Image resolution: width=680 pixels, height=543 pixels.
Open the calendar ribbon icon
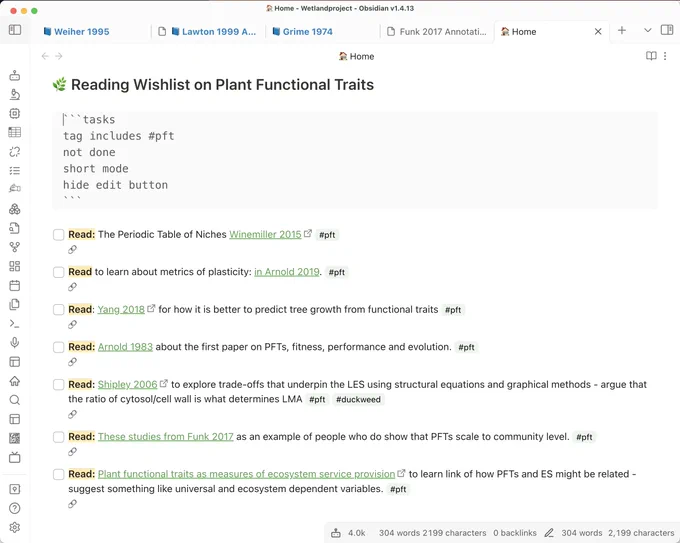[15, 285]
